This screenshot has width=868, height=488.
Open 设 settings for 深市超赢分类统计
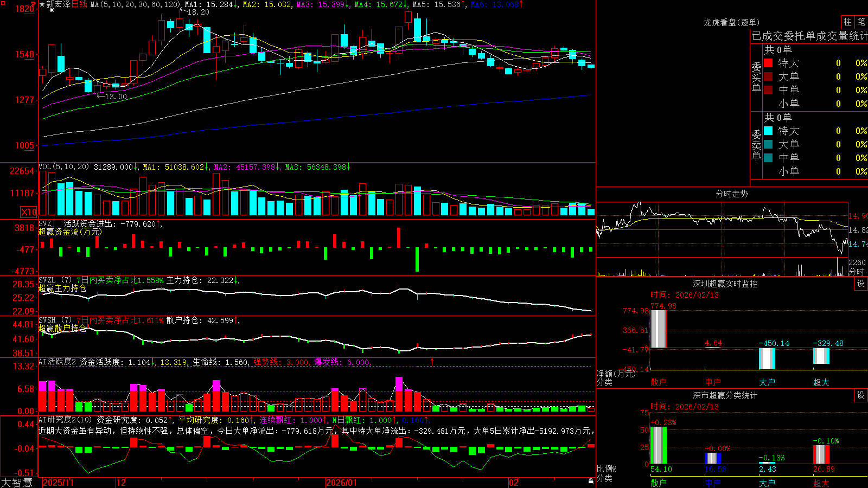pyautogui.click(x=861, y=395)
